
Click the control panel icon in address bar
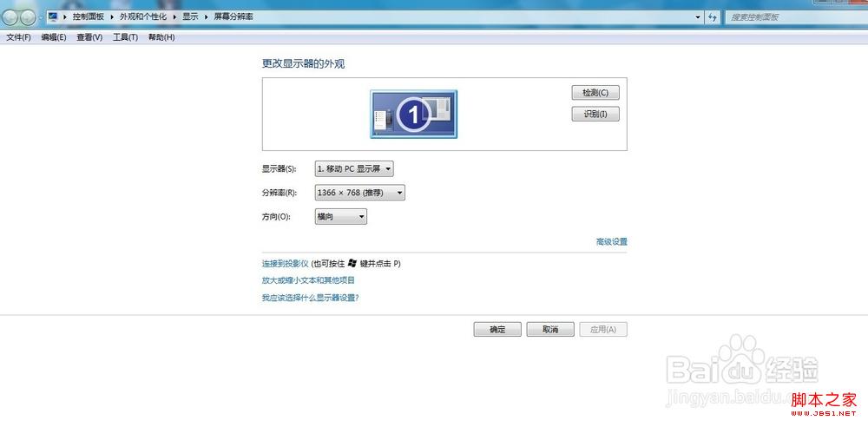pyautogui.click(x=53, y=16)
